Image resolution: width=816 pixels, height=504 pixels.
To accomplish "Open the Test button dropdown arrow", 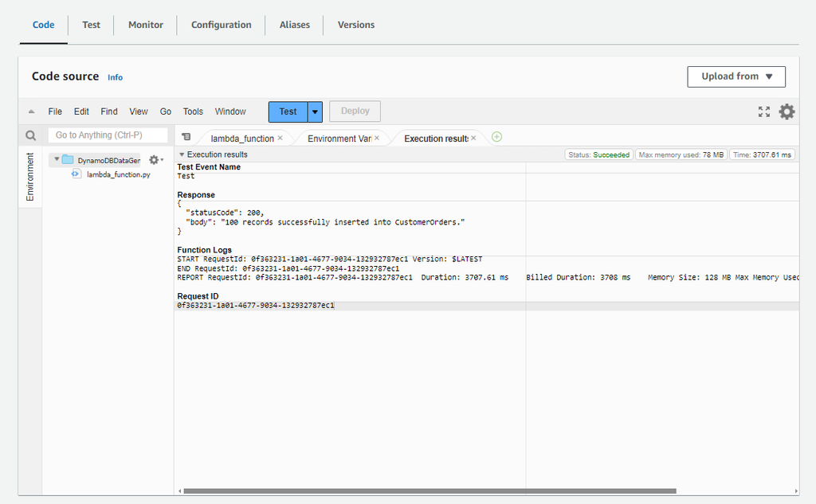I will pos(315,111).
